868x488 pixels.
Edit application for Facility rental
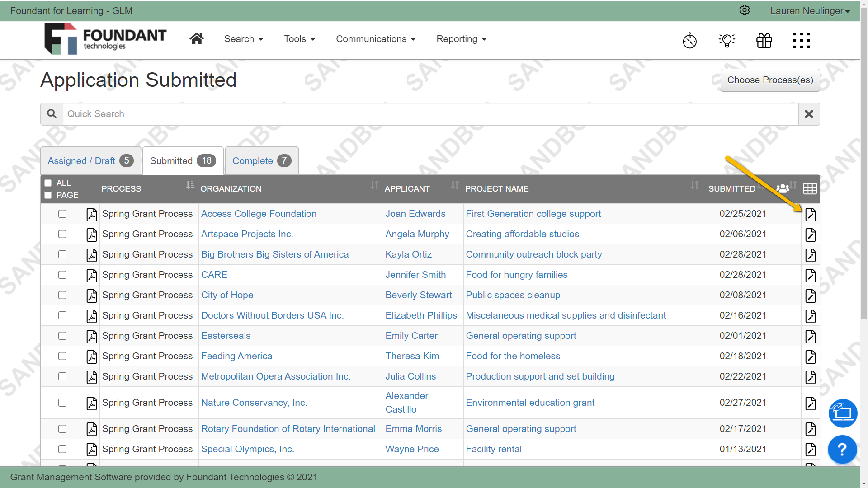click(x=810, y=449)
